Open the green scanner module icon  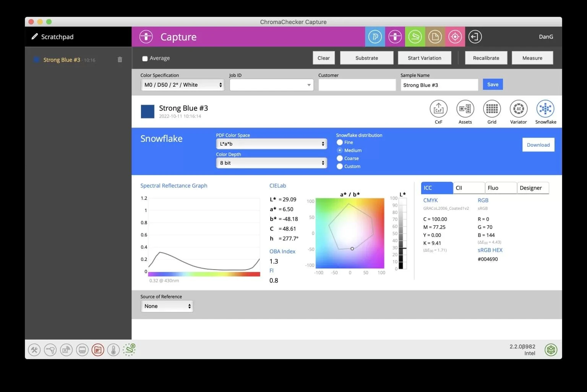click(415, 37)
